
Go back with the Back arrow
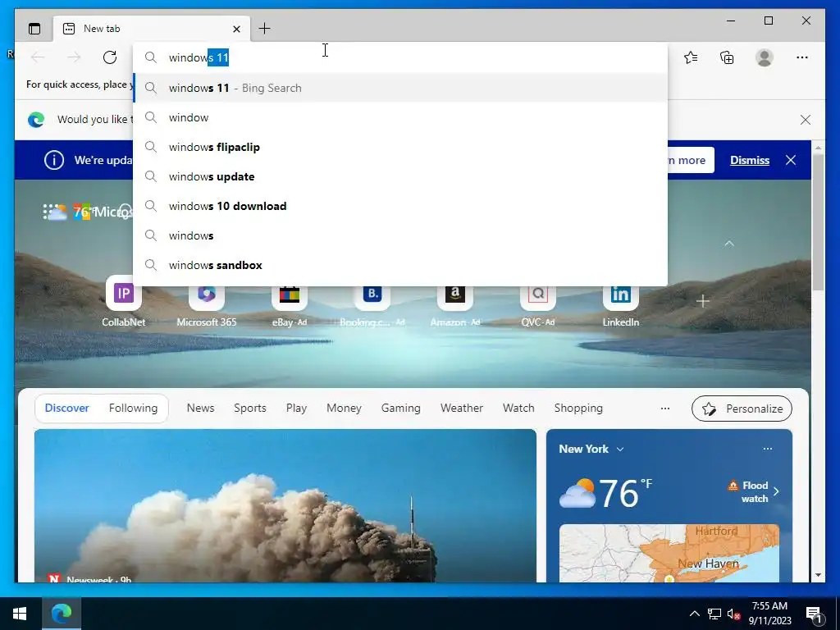click(38, 57)
